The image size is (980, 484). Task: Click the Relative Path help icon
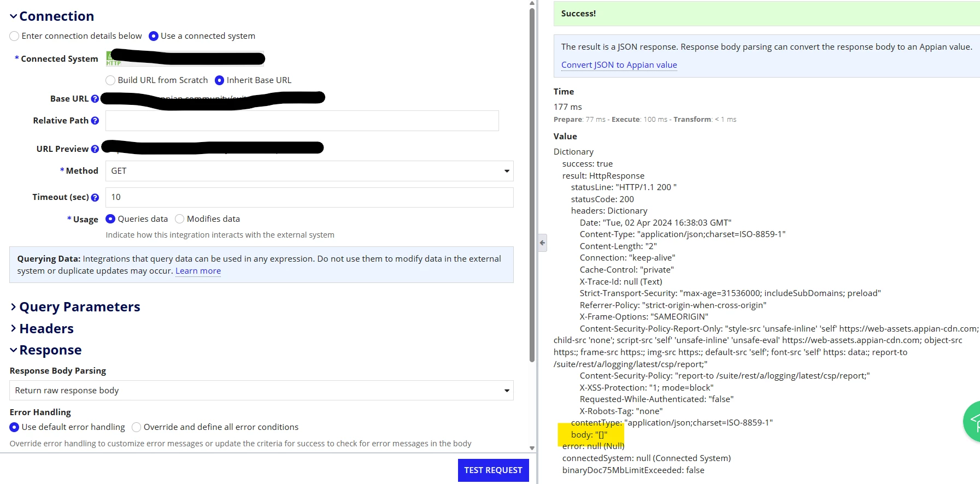[95, 121]
